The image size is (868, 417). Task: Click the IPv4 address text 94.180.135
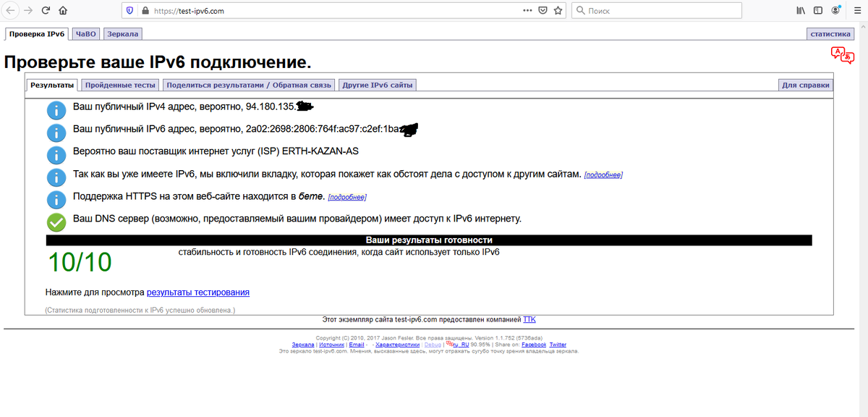[271, 107]
